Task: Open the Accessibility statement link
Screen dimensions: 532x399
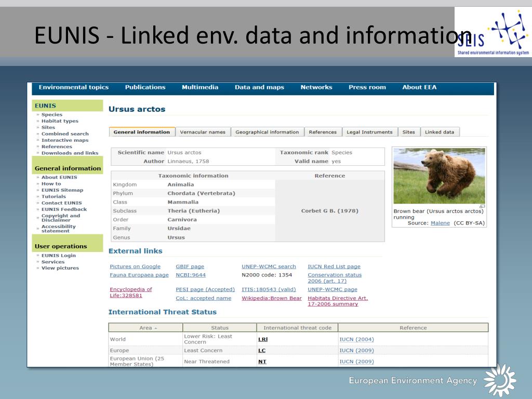Action: coord(58,229)
